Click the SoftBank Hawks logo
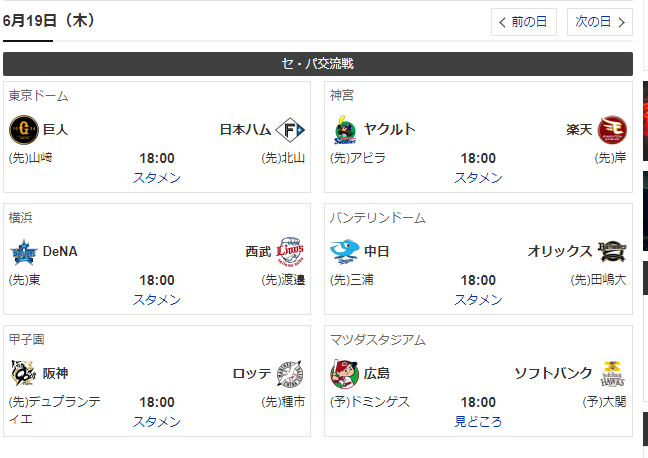Image resolution: width=648 pixels, height=458 pixels. tap(612, 374)
